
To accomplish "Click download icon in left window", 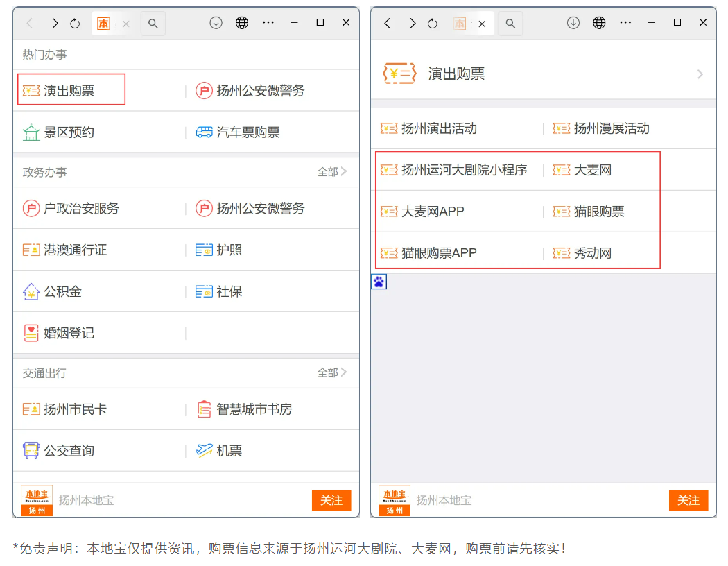I will (216, 22).
